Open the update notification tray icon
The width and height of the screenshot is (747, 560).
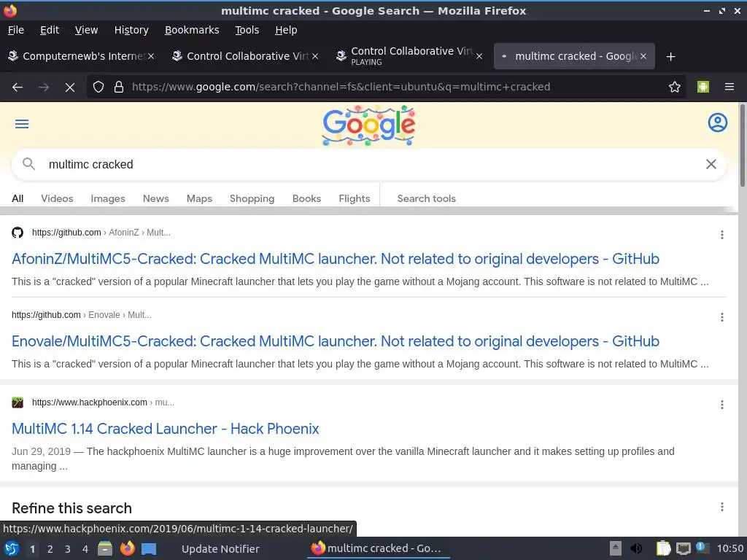pyautogui.click(x=702, y=548)
